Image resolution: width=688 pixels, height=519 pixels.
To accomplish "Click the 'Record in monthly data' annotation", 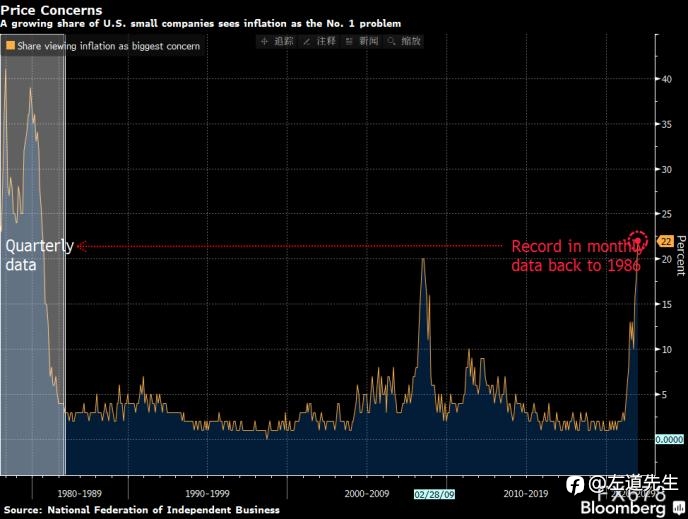I will [575, 256].
